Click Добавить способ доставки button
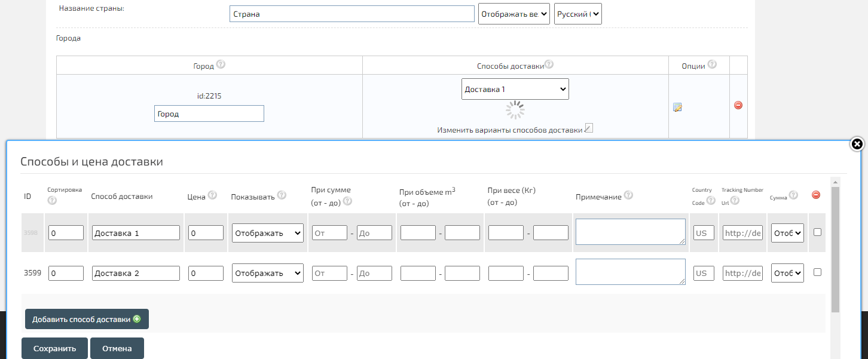The width and height of the screenshot is (868, 359). (87, 319)
